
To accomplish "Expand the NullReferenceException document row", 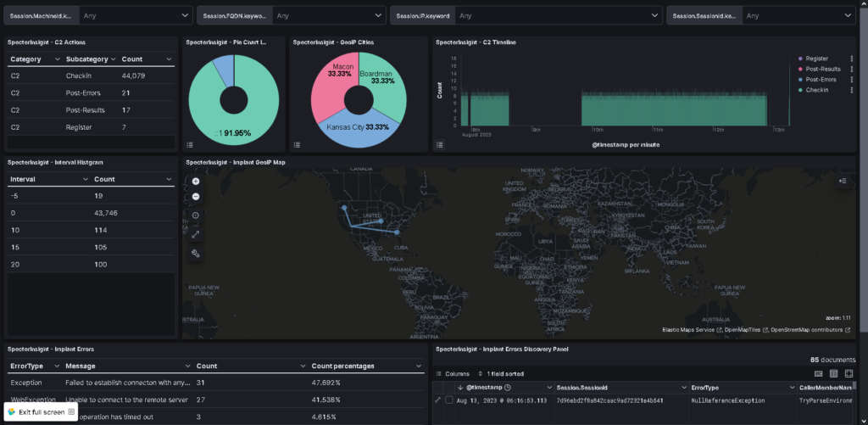I will [438, 400].
